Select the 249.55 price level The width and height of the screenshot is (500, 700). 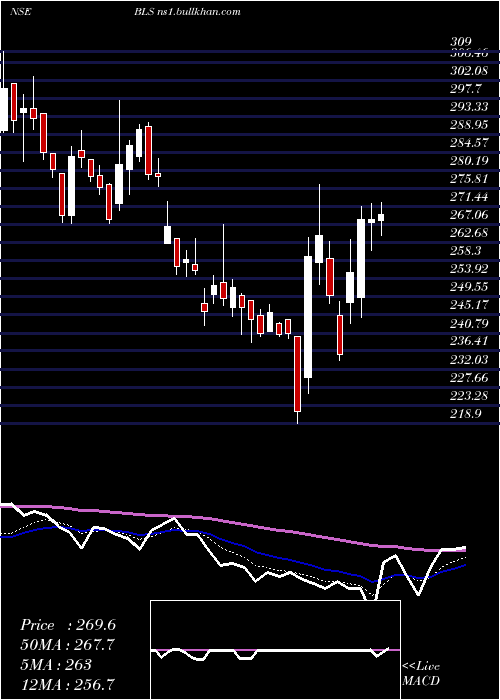(x=470, y=287)
